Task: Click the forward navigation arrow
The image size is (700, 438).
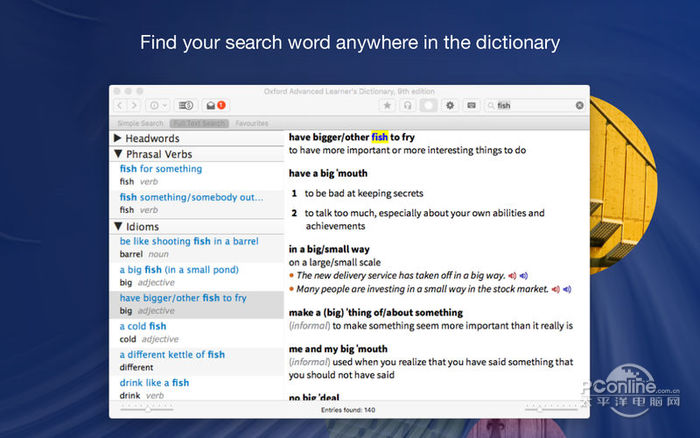Action: 134,105
